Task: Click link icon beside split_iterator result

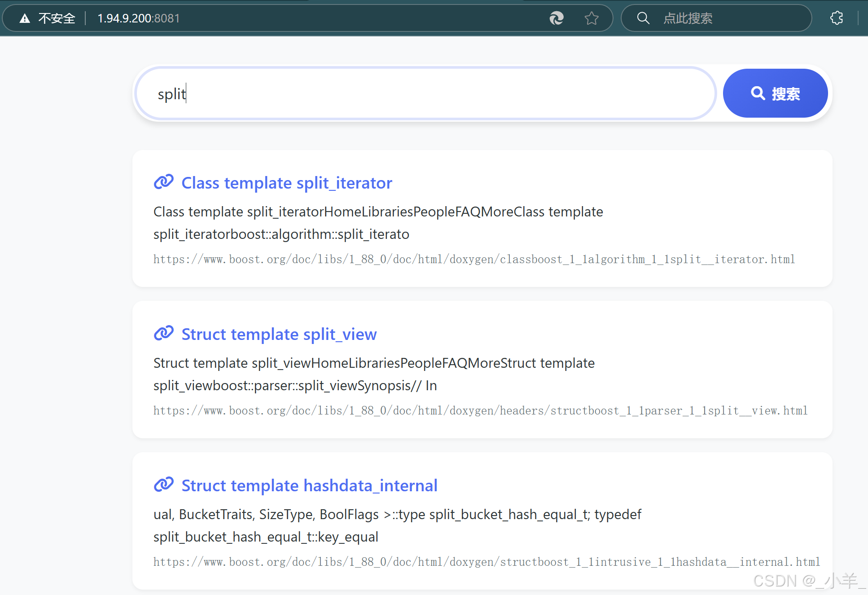Action: 163,182
